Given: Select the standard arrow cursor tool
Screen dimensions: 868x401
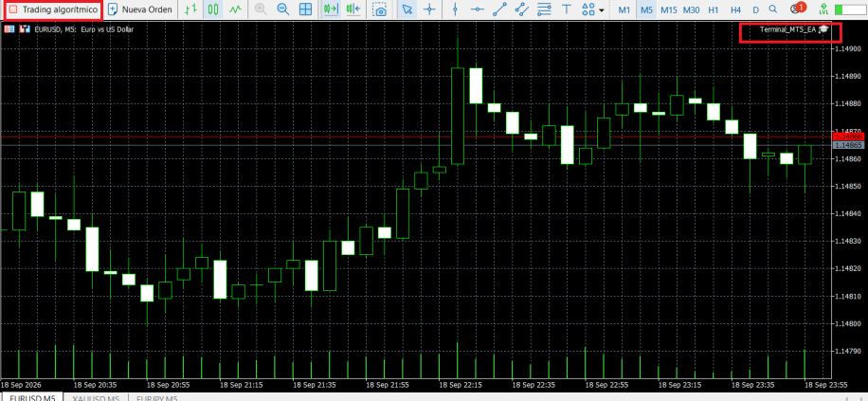Looking at the screenshot, I should (407, 9).
